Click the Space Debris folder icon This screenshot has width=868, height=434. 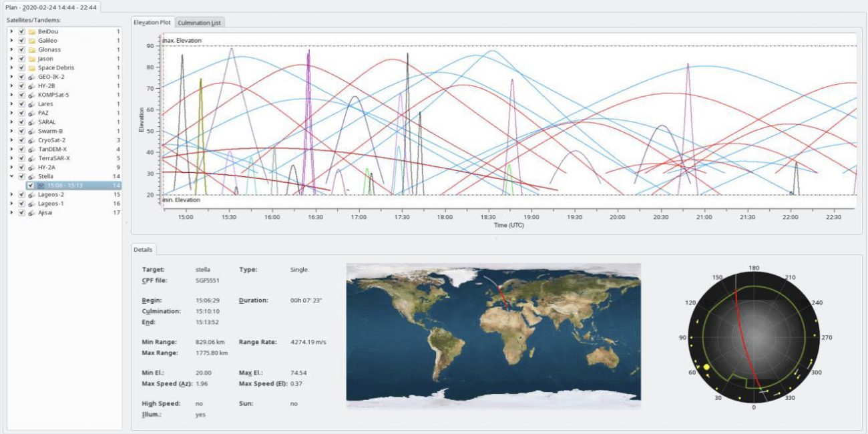coord(31,67)
